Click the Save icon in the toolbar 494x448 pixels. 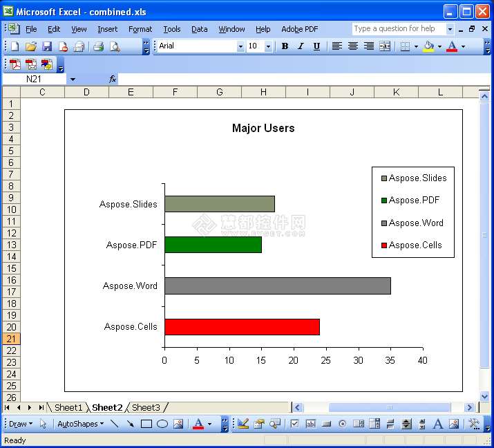(x=47, y=46)
